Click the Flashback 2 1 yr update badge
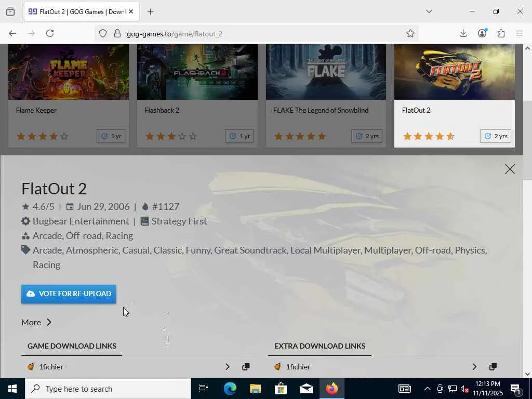This screenshot has height=399, width=532. click(239, 136)
